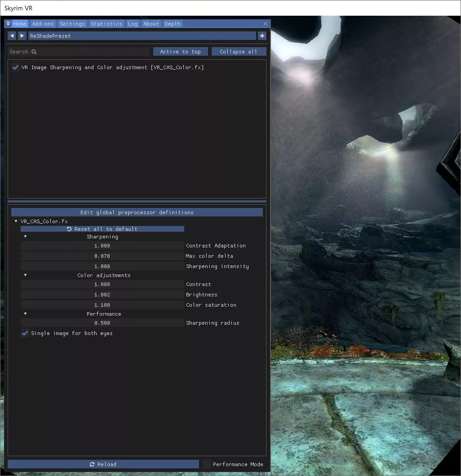The image size is (461, 476).
Task: Open the About tab
Action: click(151, 24)
